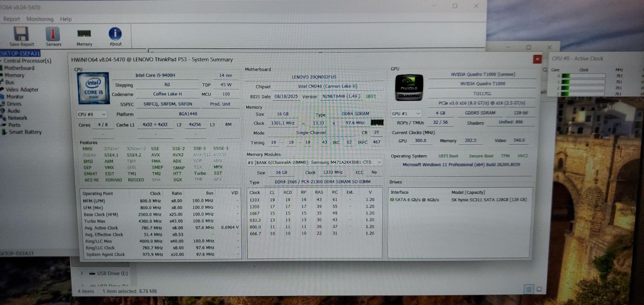Click the Intel Core i5 logo

pyautogui.click(x=93, y=88)
